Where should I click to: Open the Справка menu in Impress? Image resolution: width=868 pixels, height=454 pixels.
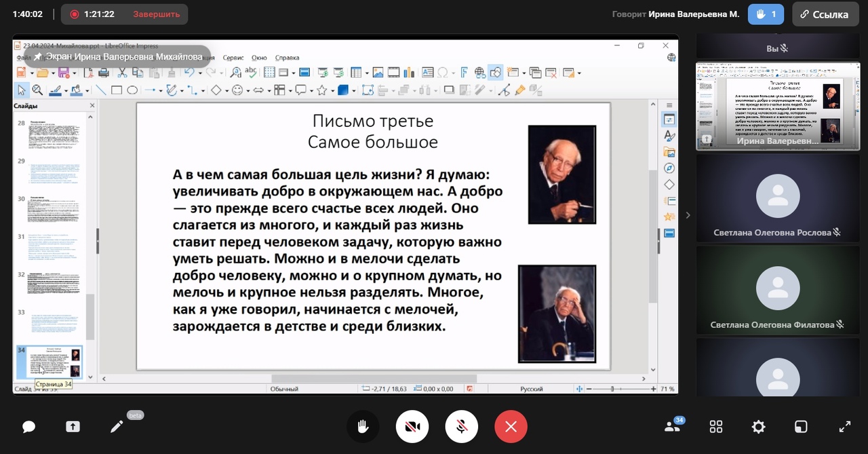pos(288,58)
